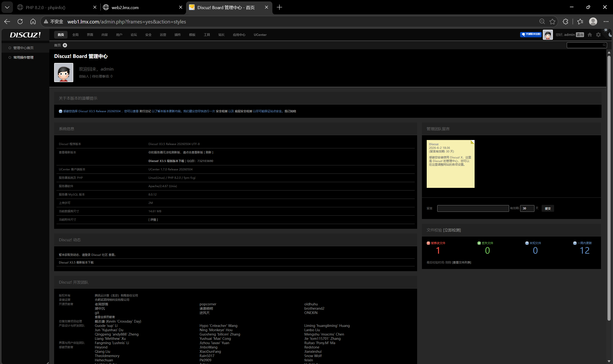
Task: Add page to favorites with star icon
Action: coord(552,22)
